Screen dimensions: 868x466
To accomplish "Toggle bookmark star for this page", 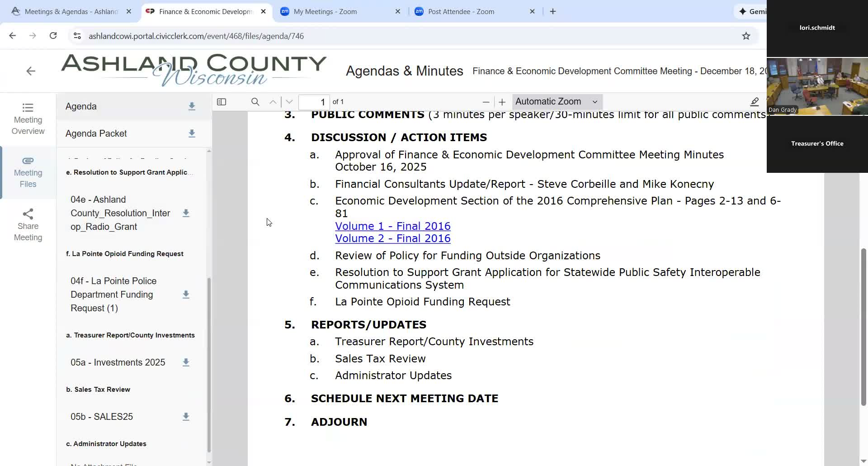I will click(x=745, y=36).
